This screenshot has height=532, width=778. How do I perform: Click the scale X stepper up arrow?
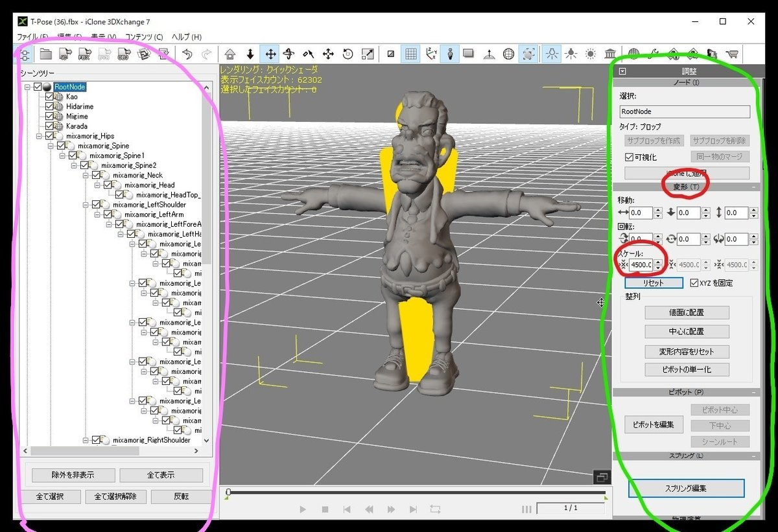coord(658,262)
